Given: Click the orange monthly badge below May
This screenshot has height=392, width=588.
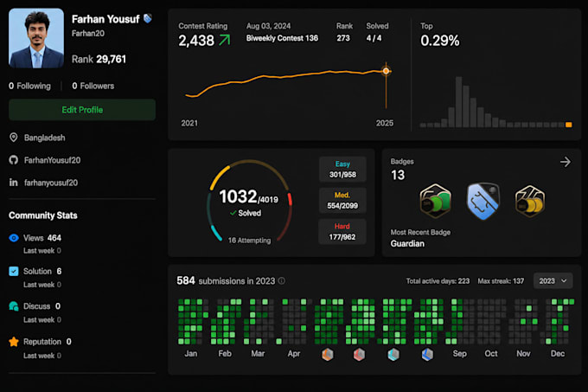Looking at the screenshot, I should 328,354.
